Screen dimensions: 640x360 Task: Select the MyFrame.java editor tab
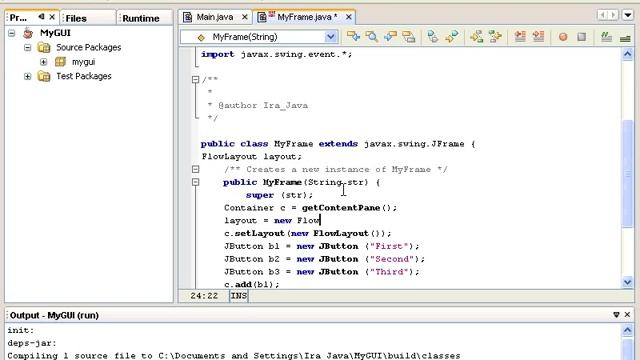(x=307, y=17)
